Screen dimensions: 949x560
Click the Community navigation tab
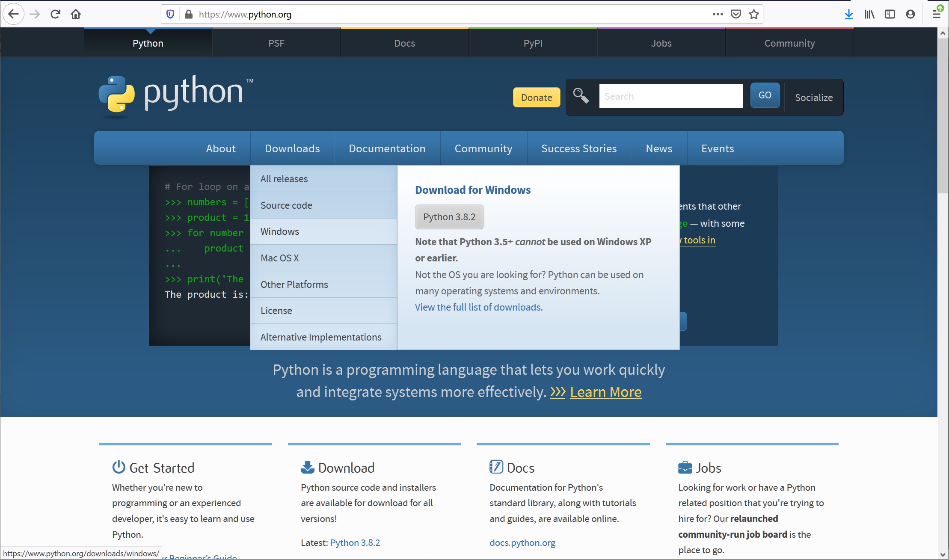click(483, 148)
